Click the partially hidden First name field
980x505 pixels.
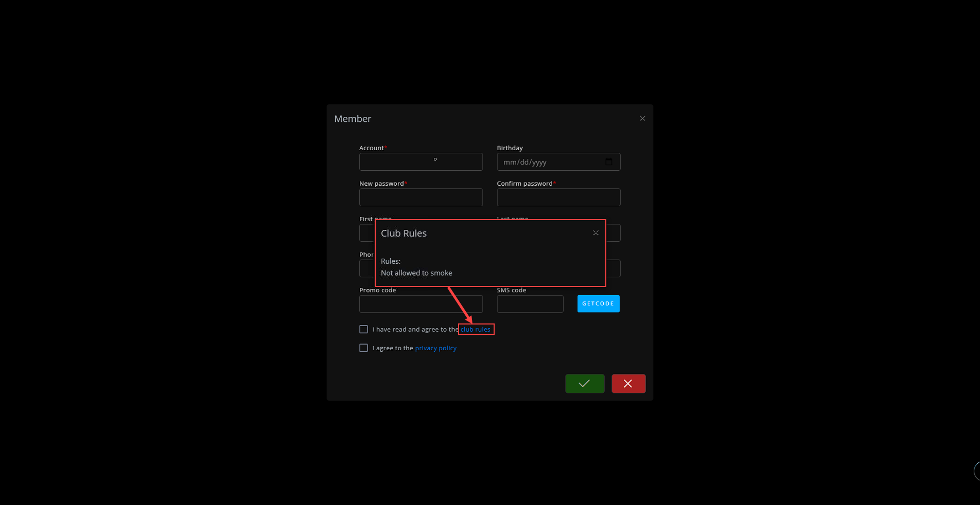coord(366,233)
